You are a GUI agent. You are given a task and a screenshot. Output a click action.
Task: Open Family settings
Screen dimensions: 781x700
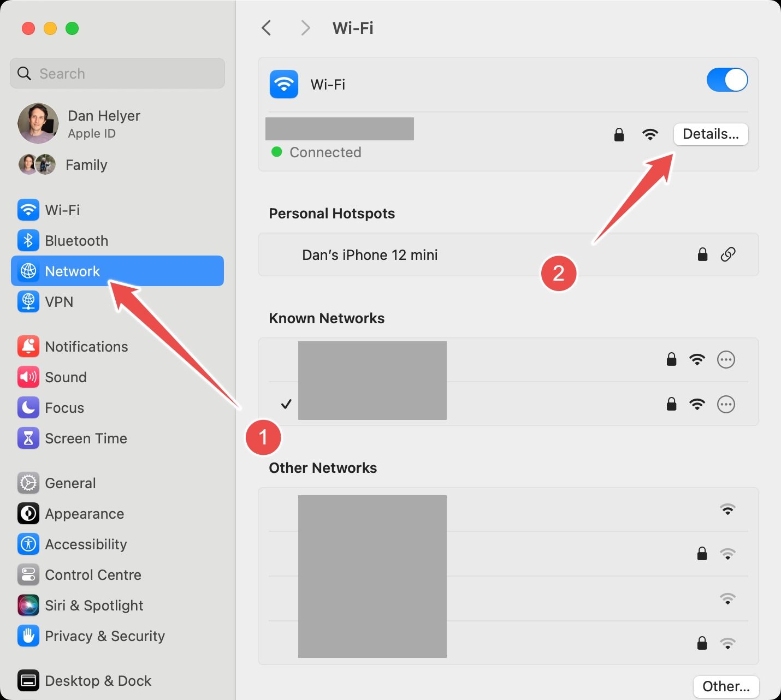pyautogui.click(x=117, y=164)
